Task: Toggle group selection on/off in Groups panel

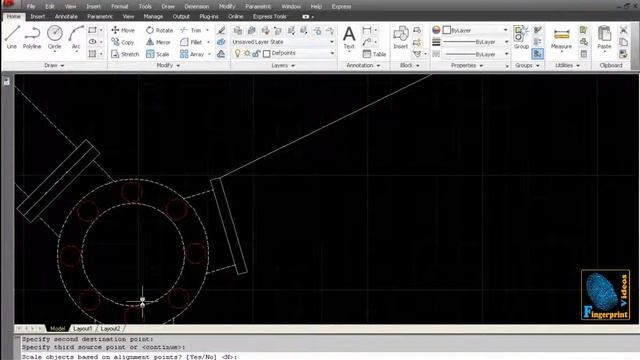Action: pos(538,53)
